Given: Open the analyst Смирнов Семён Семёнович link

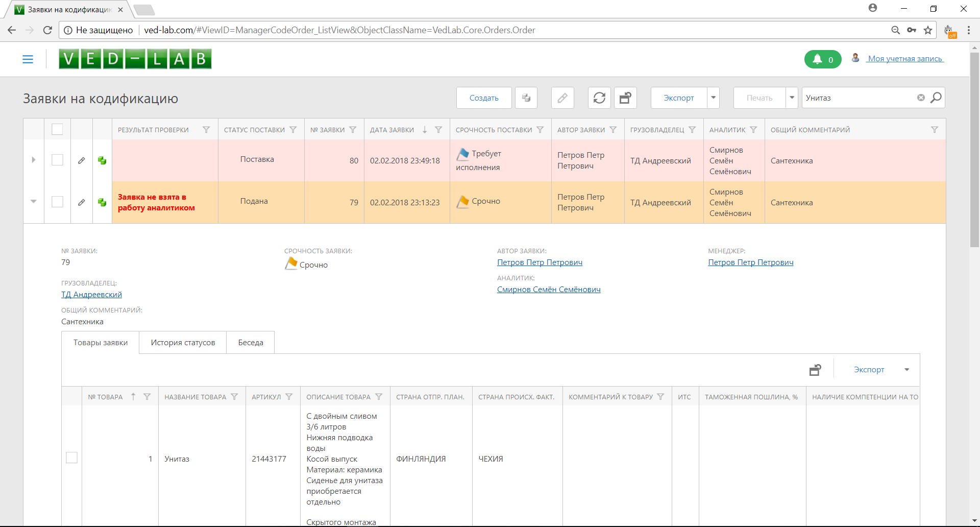Looking at the screenshot, I should coord(549,290).
